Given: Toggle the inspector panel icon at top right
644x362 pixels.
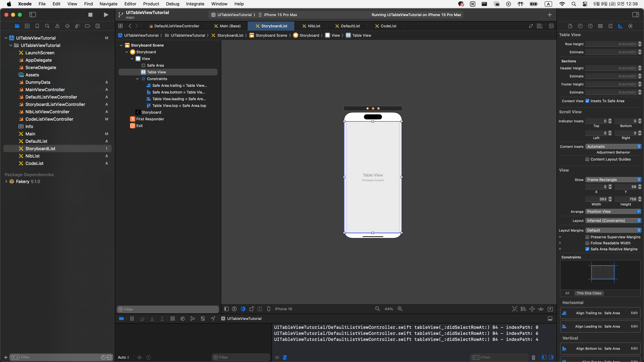Looking at the screenshot, I should coord(635,15).
